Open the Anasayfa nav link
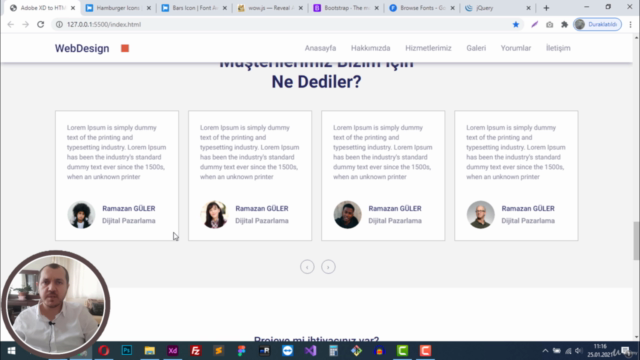Screen dimensions: 640x360 [320, 48]
